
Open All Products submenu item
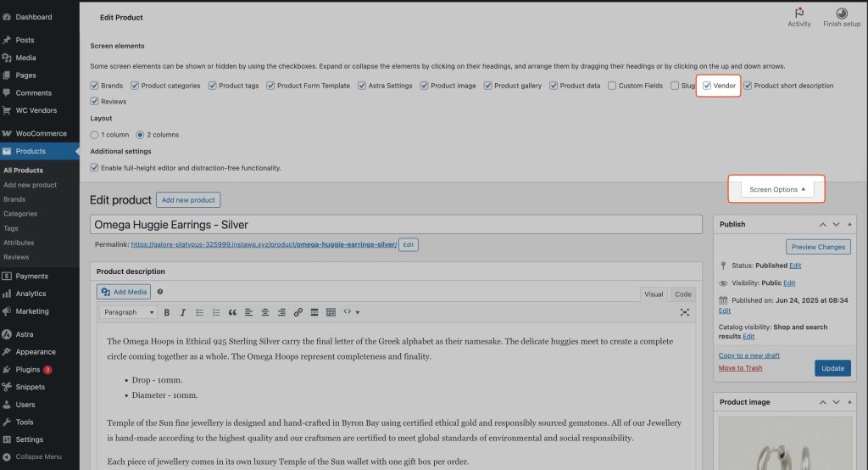coord(23,171)
